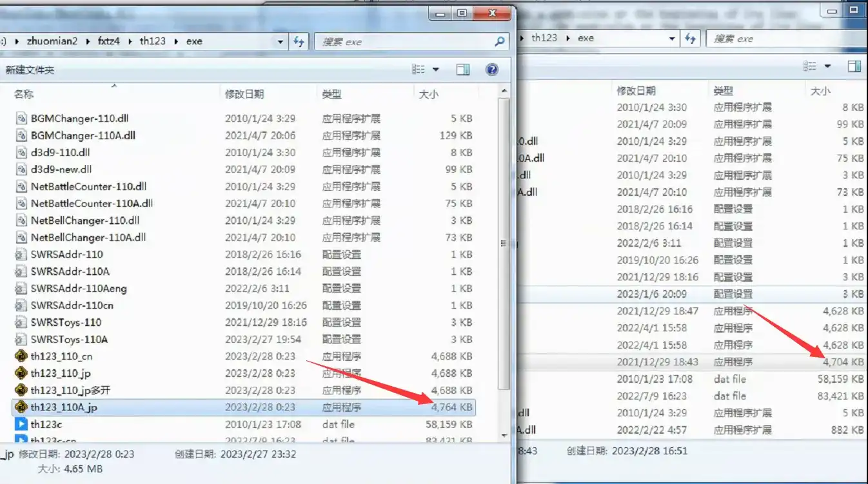The width and height of the screenshot is (868, 484).
Task: Go to th123 folder in front window breadcrumb
Action: (x=153, y=41)
